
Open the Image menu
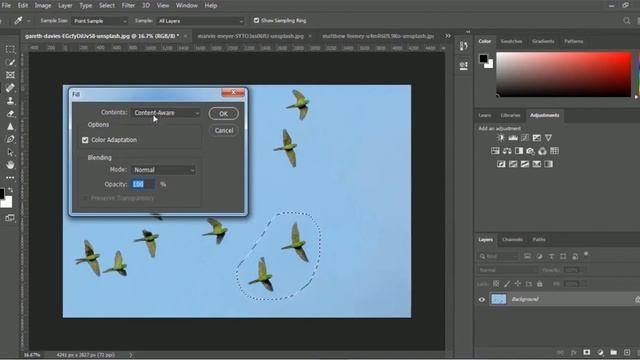[43, 5]
